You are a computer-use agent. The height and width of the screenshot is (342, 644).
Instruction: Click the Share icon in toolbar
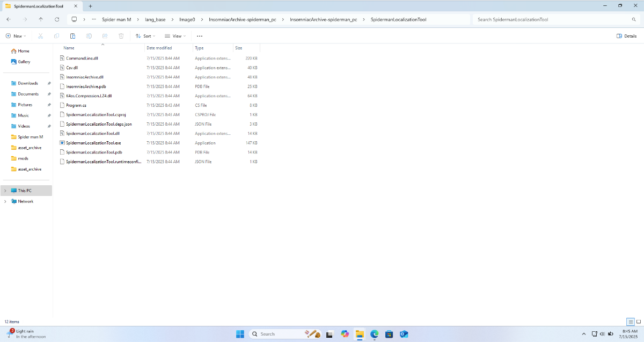pos(105,36)
